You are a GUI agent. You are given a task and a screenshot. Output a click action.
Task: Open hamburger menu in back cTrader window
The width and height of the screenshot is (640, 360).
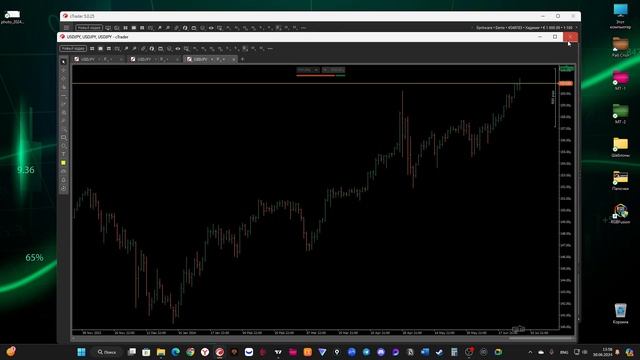point(67,28)
